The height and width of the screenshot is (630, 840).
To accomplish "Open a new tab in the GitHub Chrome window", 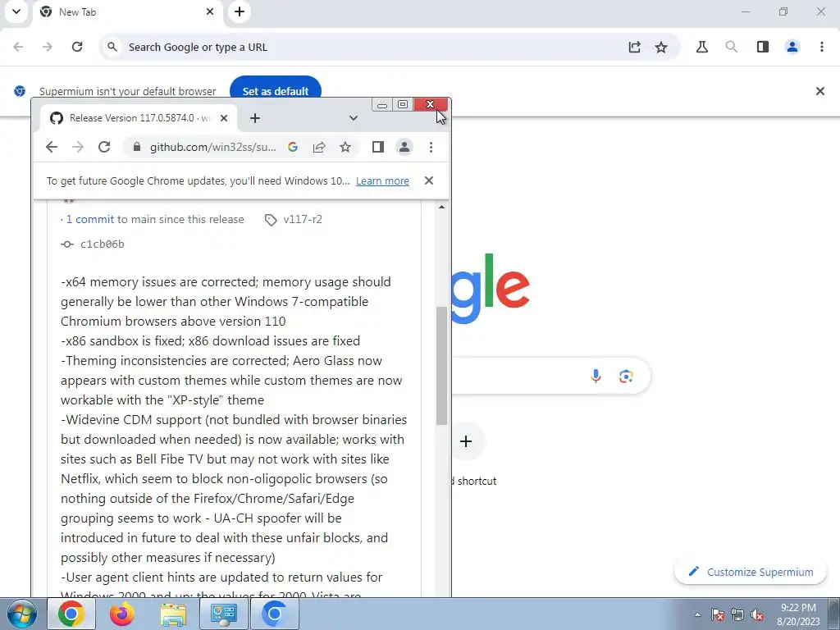I will [x=255, y=118].
